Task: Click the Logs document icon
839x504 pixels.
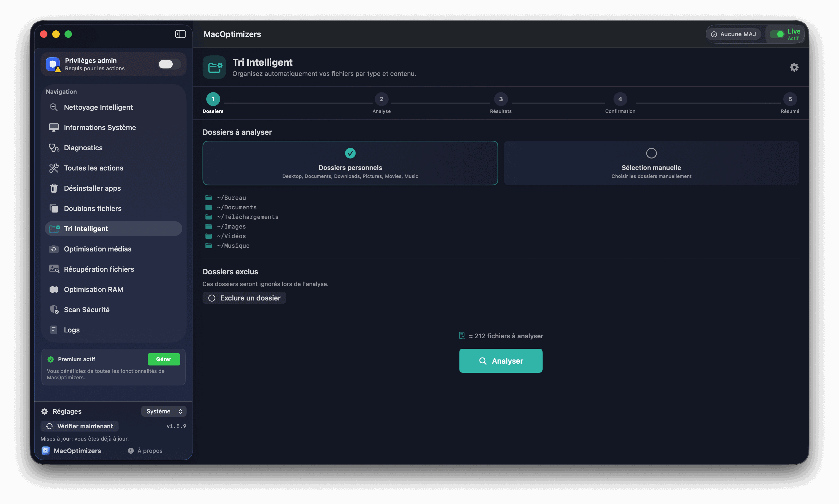Action: point(54,330)
